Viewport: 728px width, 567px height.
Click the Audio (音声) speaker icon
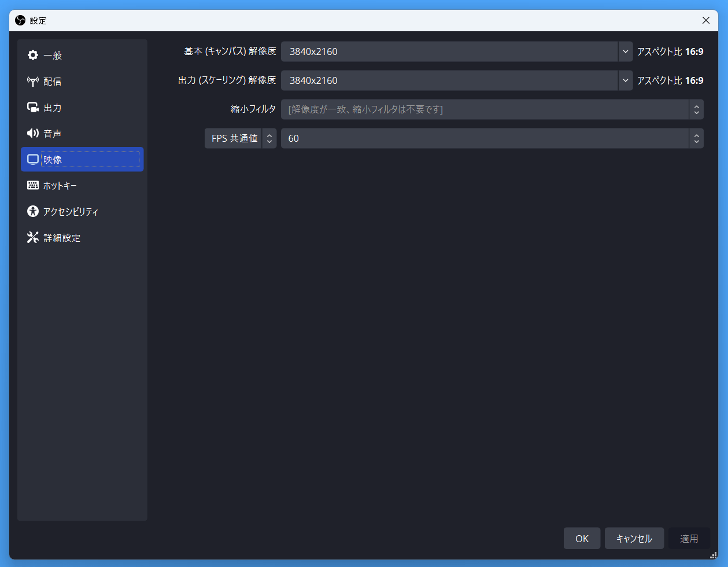click(x=33, y=134)
